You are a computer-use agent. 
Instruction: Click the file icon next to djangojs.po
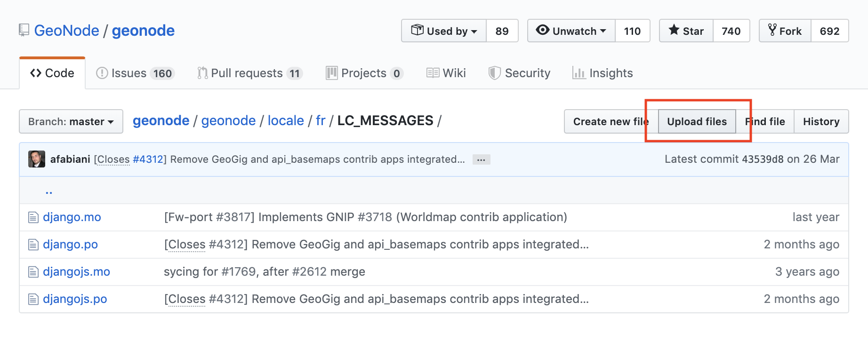tap(33, 299)
